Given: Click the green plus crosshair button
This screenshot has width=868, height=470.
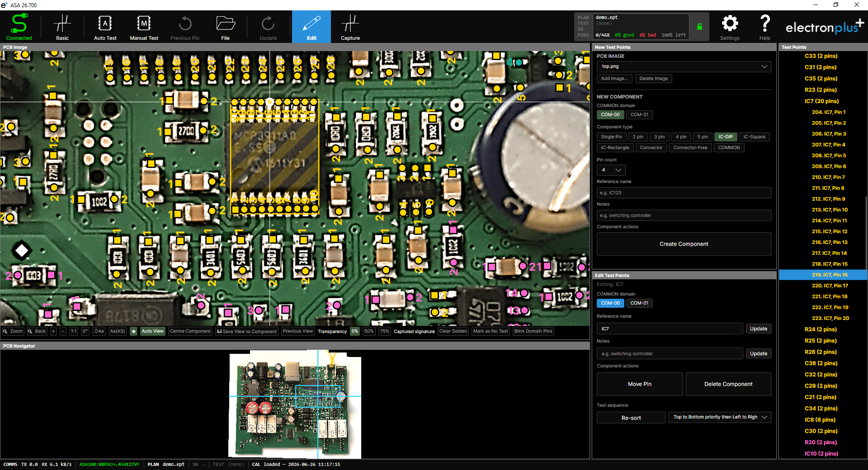Looking at the screenshot, I should click(133, 331).
